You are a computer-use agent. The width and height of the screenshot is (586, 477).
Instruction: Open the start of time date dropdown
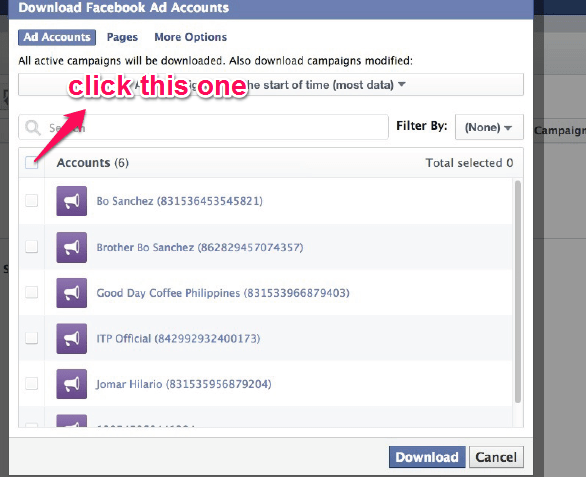point(271,85)
